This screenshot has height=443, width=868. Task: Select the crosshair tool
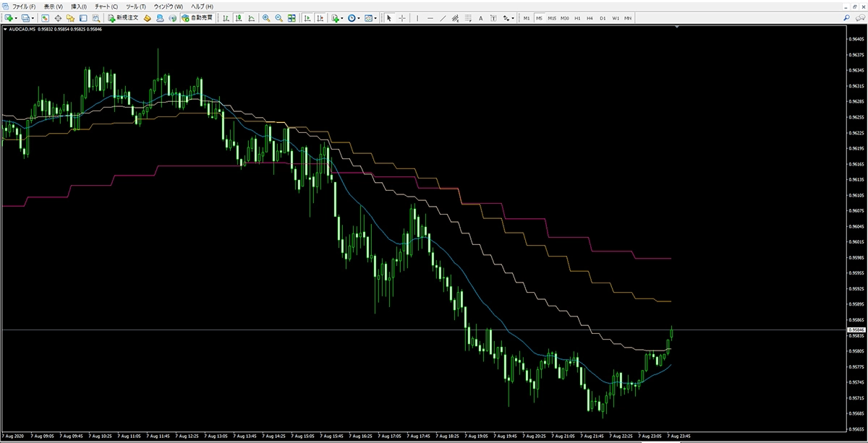point(402,17)
